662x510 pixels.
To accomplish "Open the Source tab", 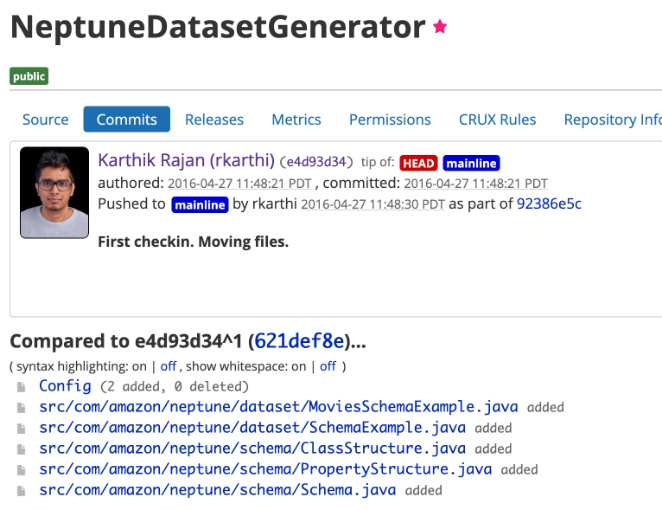I will pyautogui.click(x=45, y=119).
